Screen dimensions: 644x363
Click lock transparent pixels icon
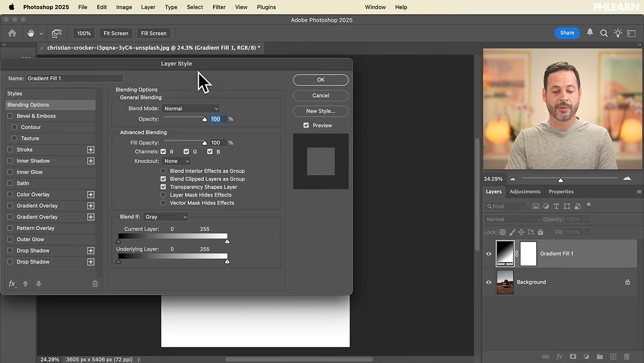tap(502, 233)
